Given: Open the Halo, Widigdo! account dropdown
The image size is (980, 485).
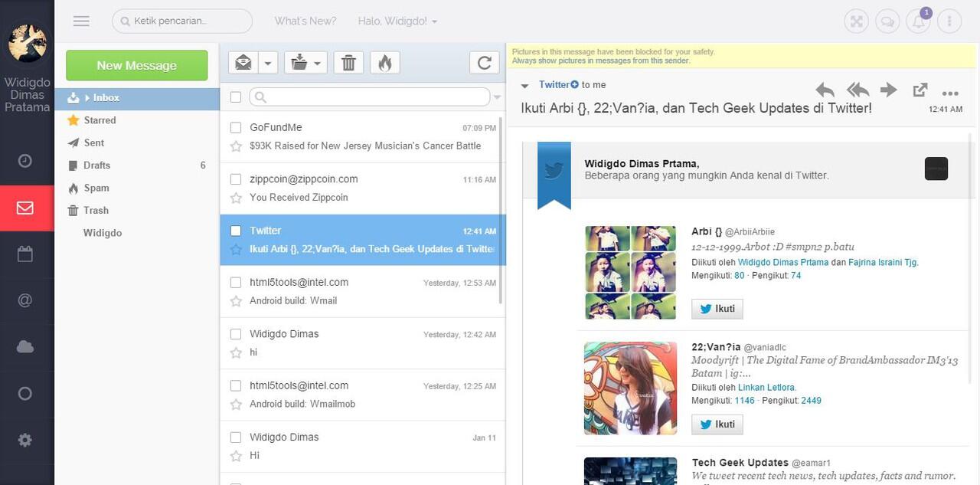Looking at the screenshot, I should (397, 21).
